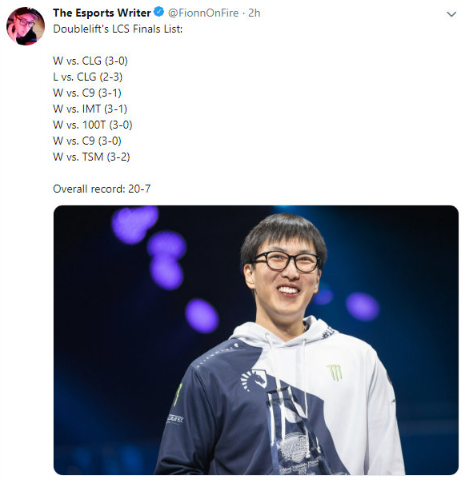Click the "L vs. CLG (2-3)" line

(88, 77)
